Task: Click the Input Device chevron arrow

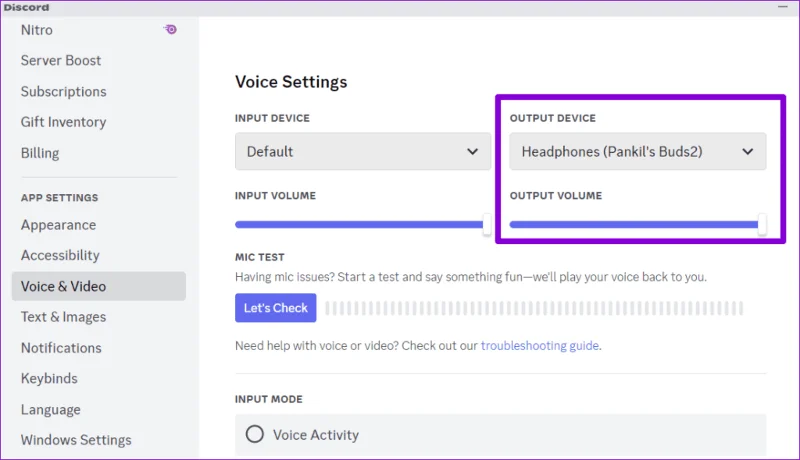Action: click(x=472, y=151)
